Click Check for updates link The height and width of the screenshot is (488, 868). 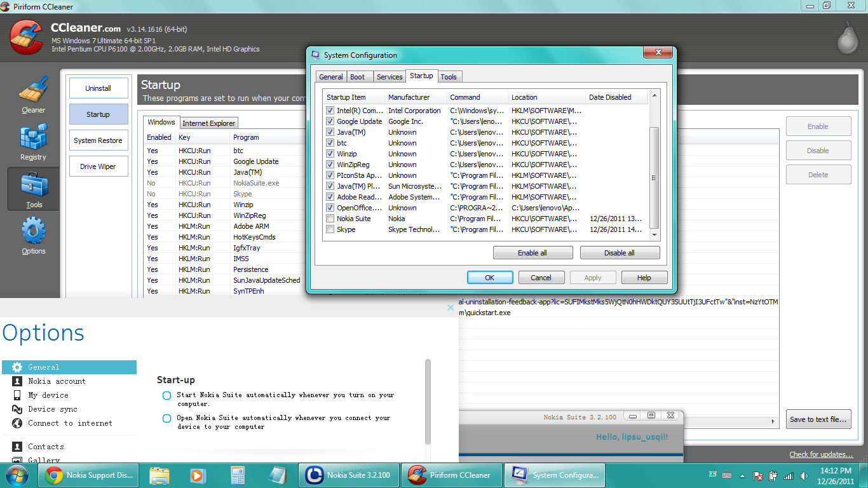pos(821,454)
